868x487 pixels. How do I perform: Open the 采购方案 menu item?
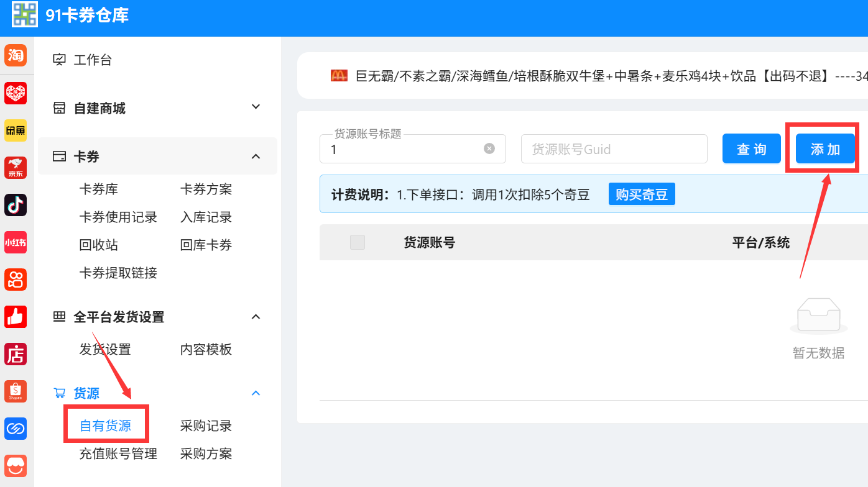click(206, 454)
